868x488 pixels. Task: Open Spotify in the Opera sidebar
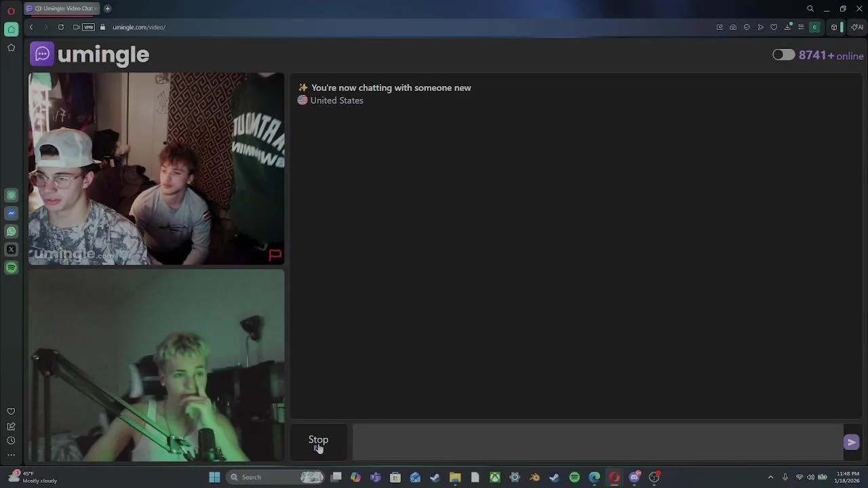(11, 268)
